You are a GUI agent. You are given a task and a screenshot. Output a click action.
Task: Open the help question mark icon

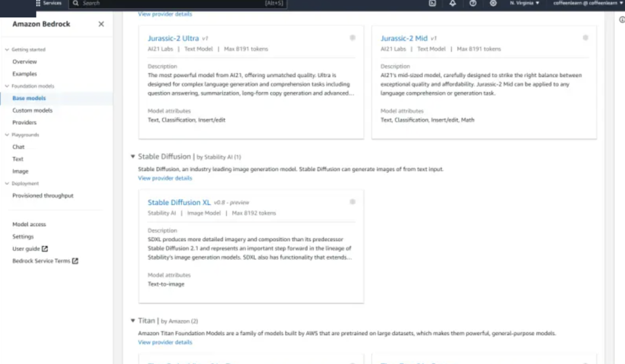click(x=473, y=3)
